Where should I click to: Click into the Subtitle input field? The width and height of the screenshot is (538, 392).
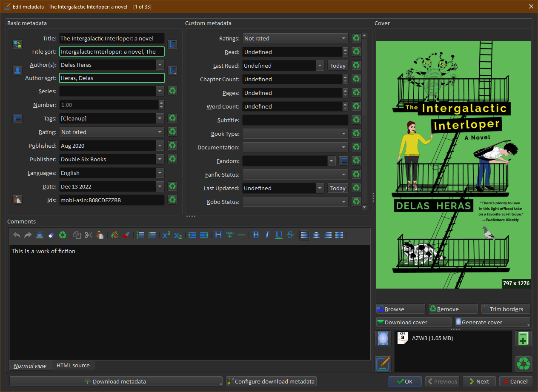tap(295, 120)
